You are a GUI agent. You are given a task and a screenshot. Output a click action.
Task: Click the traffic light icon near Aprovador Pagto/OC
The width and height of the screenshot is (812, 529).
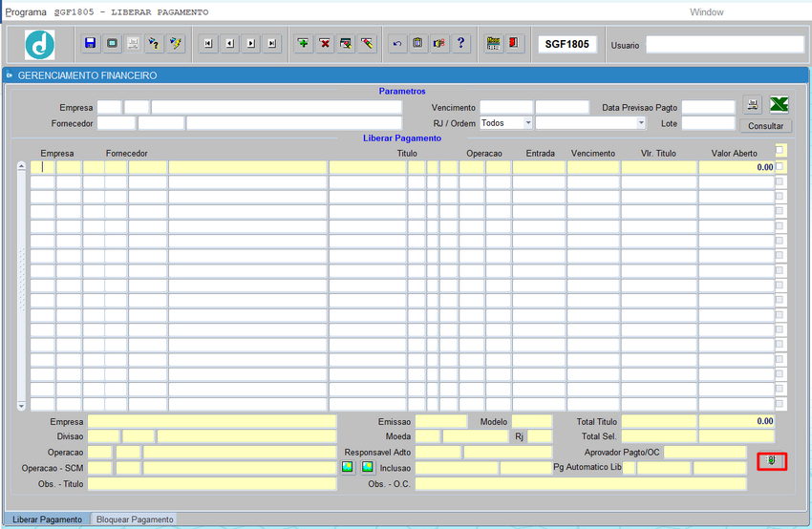click(772, 460)
